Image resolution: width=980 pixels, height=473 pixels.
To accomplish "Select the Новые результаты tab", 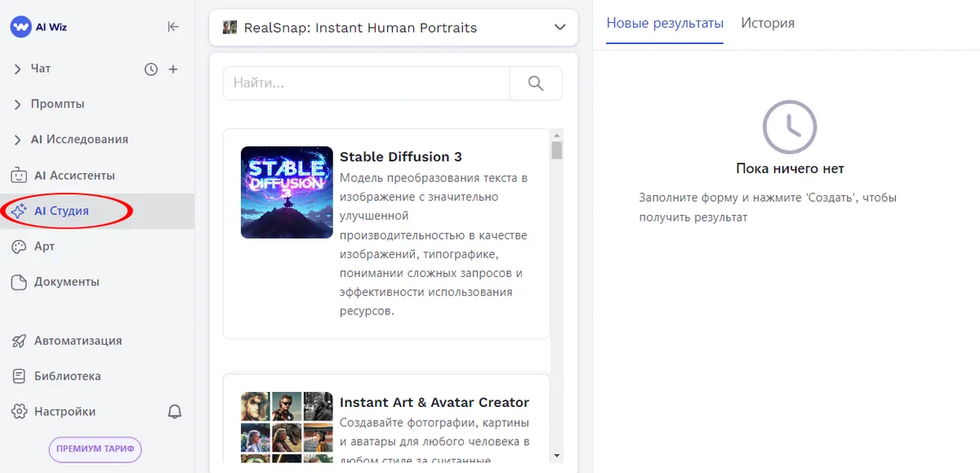I will click(665, 23).
